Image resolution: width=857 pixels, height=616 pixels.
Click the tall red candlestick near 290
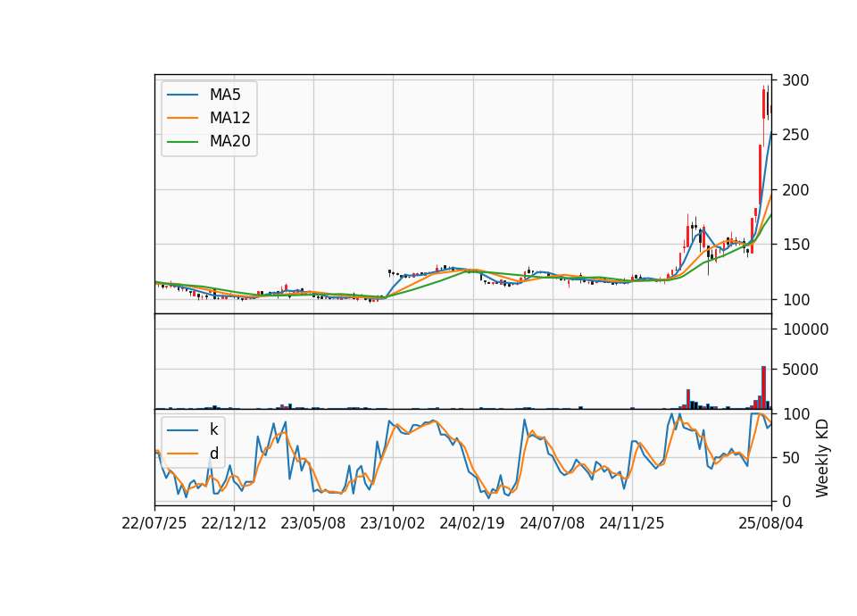[763, 104]
